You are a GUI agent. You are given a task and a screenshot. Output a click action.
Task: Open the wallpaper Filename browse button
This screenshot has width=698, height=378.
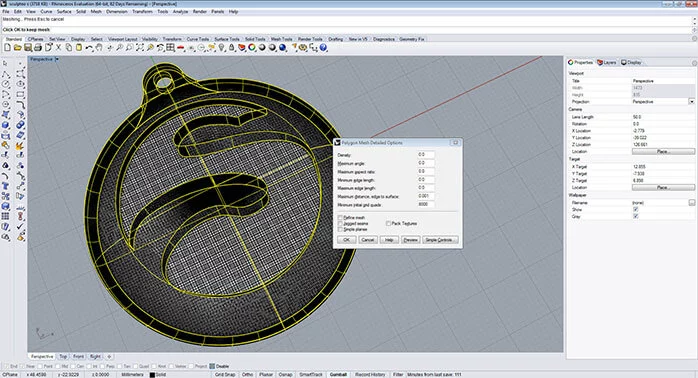coord(691,203)
